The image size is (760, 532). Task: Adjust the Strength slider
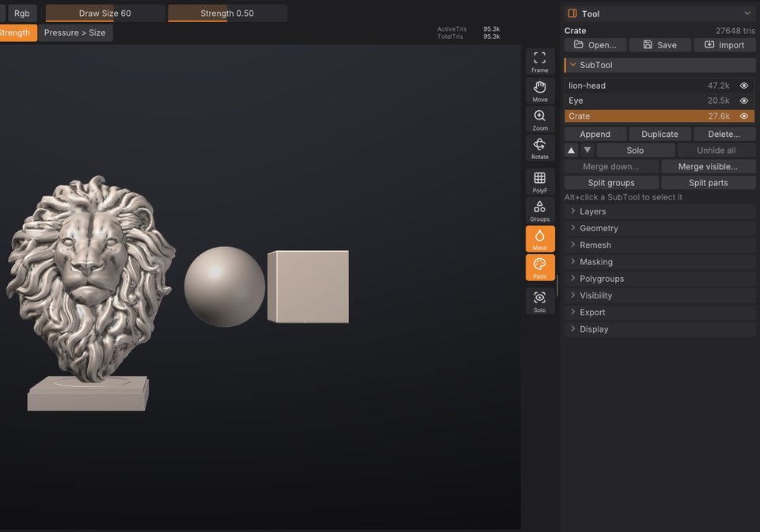pos(227,13)
